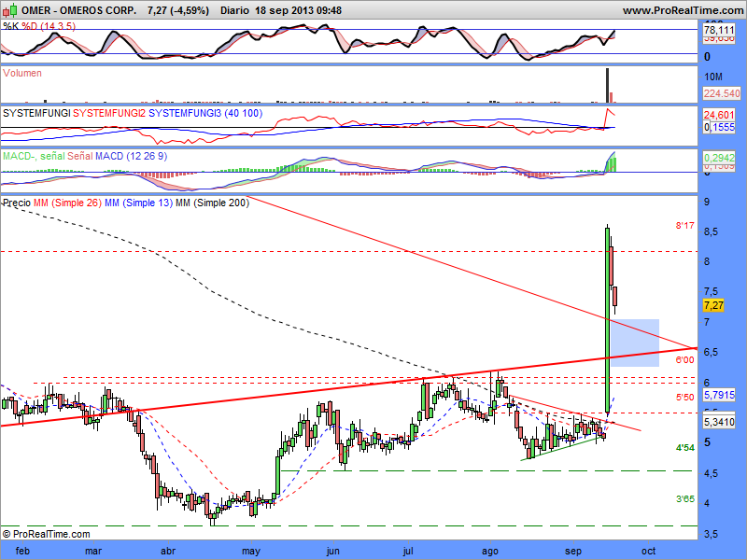Click the "may" month label on the time axis
This screenshot has height=560, width=747.
click(251, 551)
